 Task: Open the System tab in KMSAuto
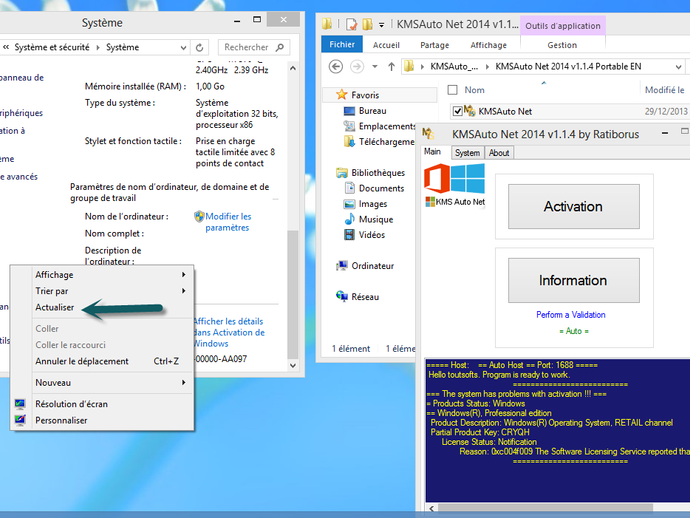point(467,153)
